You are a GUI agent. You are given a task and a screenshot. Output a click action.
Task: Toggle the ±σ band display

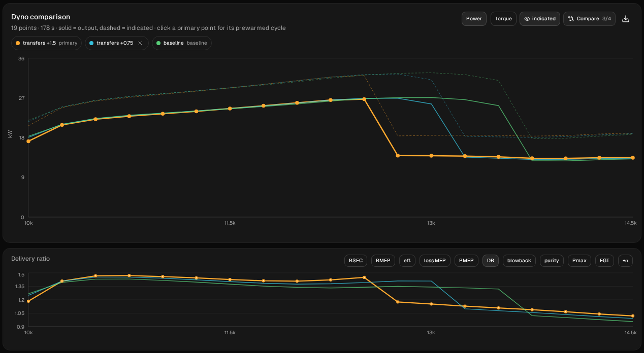point(625,261)
